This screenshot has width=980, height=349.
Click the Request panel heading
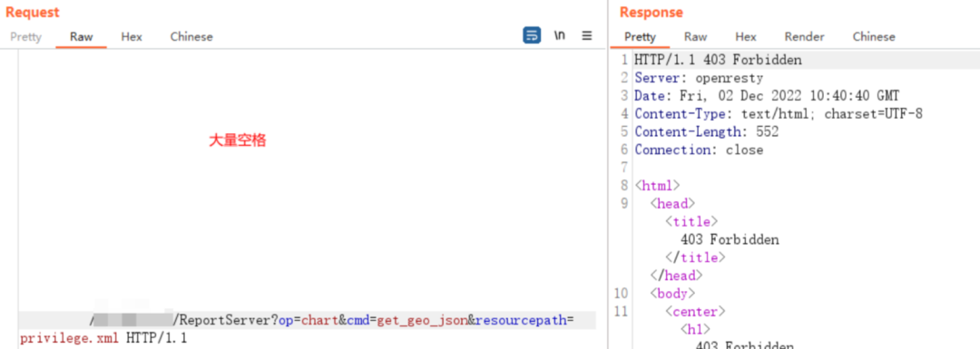tap(33, 12)
